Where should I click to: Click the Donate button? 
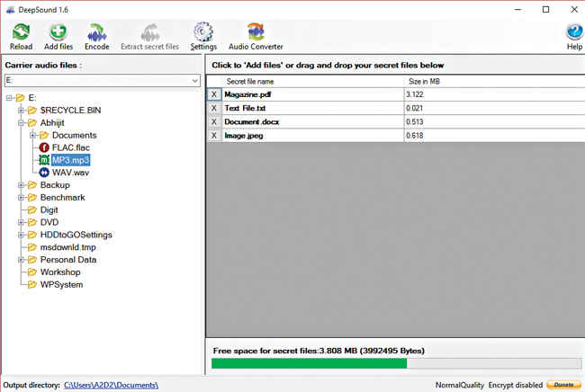coord(563,385)
